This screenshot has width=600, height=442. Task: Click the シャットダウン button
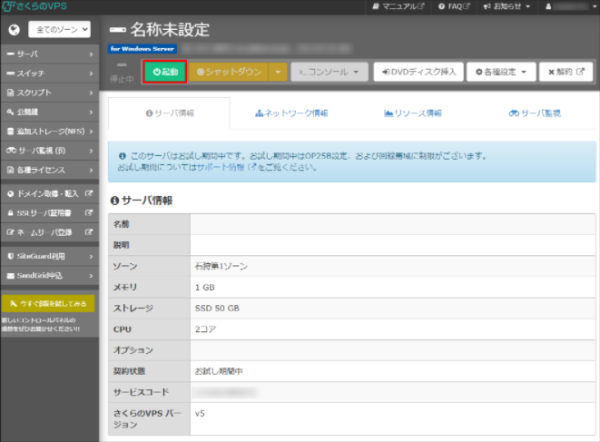pyautogui.click(x=228, y=72)
